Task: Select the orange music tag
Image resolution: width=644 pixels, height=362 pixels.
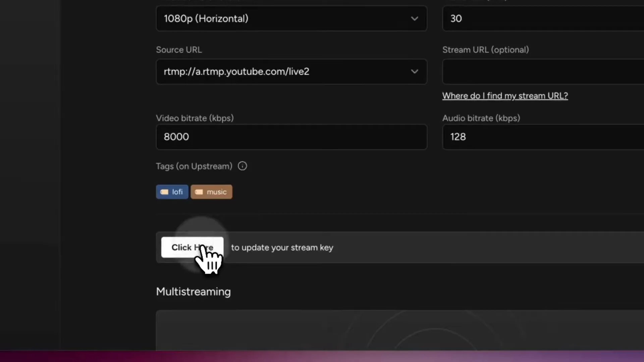Action: (211, 192)
